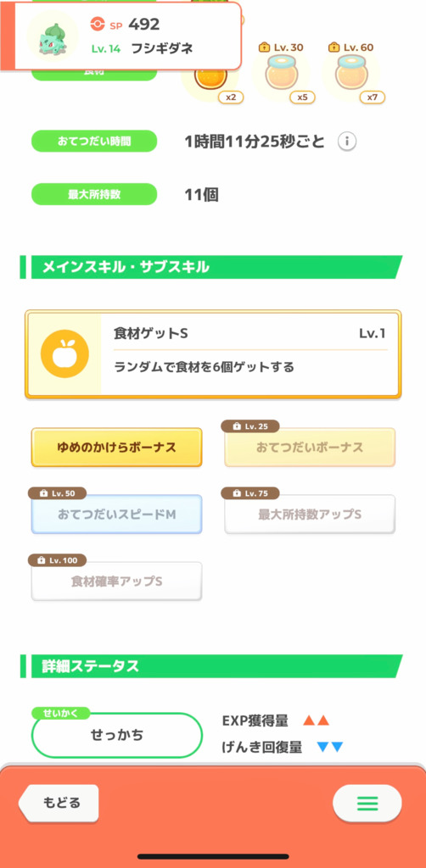Click the もどる back button
The width and height of the screenshot is (426, 868).
pos(59,803)
